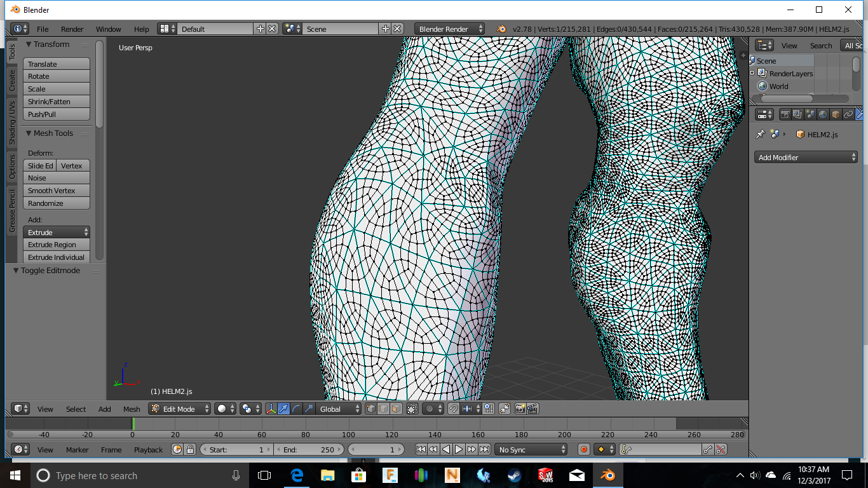Open the Constraints chain-link properties tab

tap(848, 114)
